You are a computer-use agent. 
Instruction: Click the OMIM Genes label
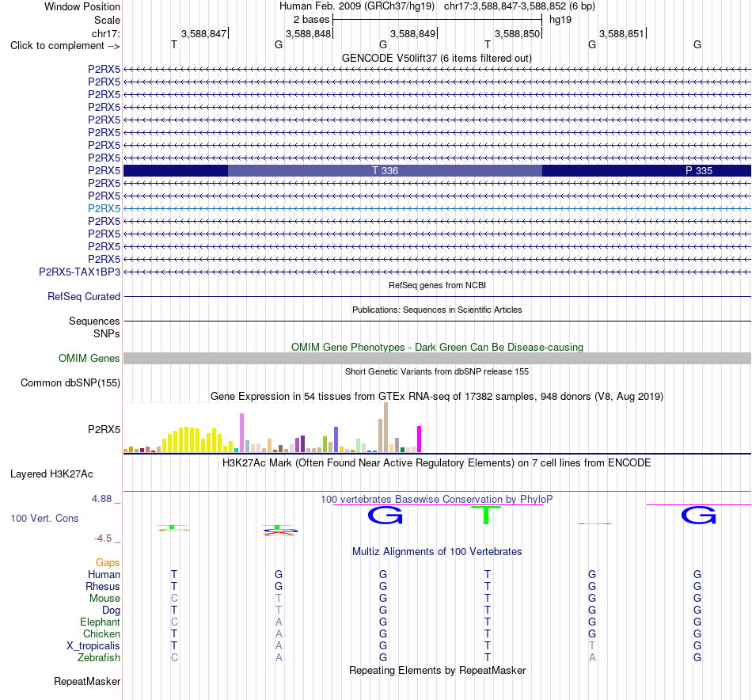tap(89, 359)
